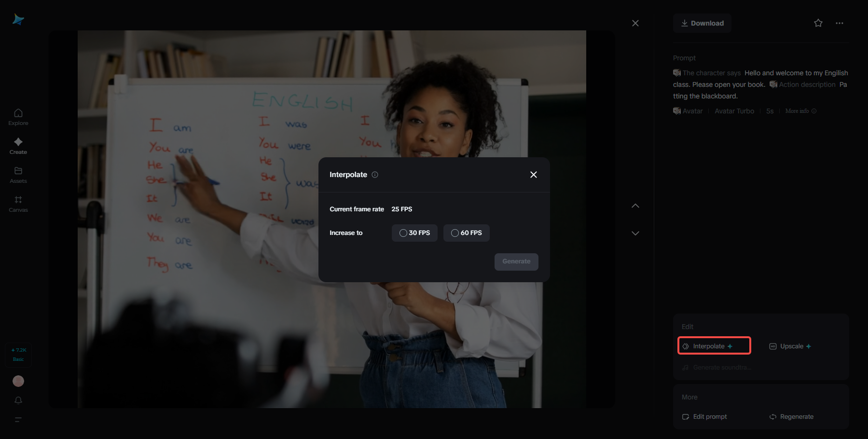Close the Interpolate dialog
868x439 pixels.
click(534, 175)
